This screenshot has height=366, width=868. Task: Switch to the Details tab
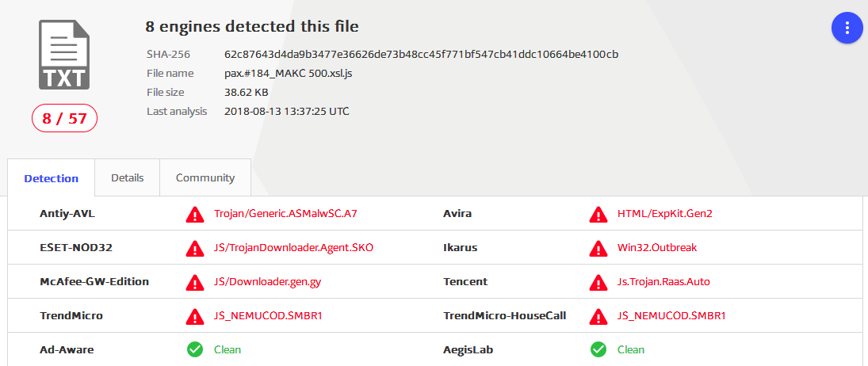[128, 178]
